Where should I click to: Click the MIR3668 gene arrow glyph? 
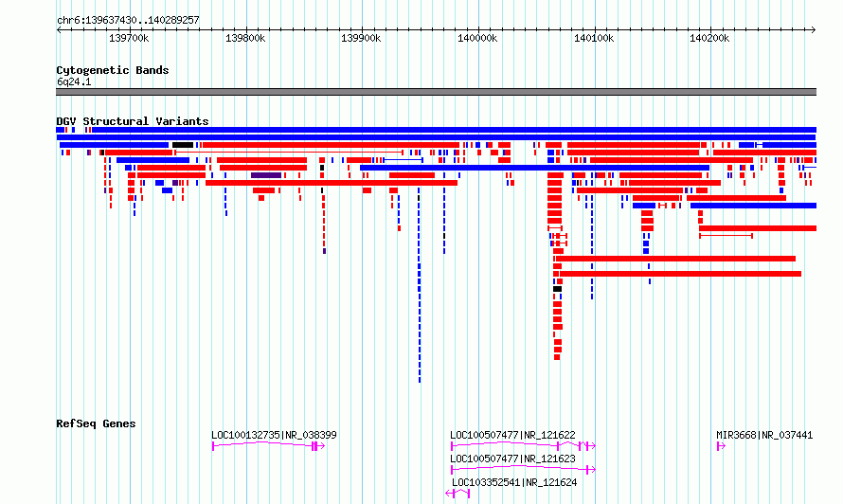pos(721,446)
